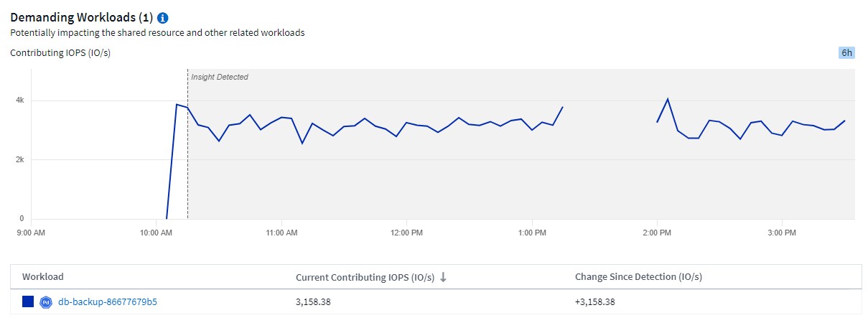The height and width of the screenshot is (323, 868).
Task: Click the 4k y-axis label
Action: coord(20,100)
